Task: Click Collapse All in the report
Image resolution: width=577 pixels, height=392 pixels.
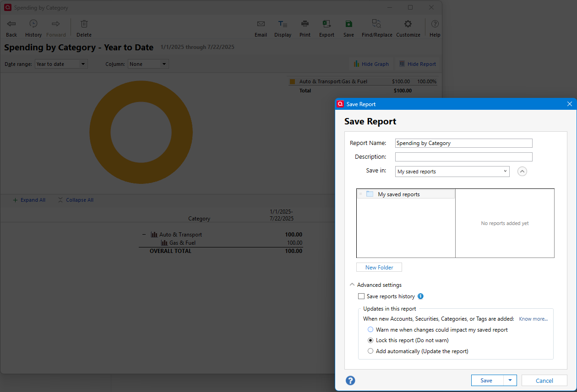Action: (76, 200)
